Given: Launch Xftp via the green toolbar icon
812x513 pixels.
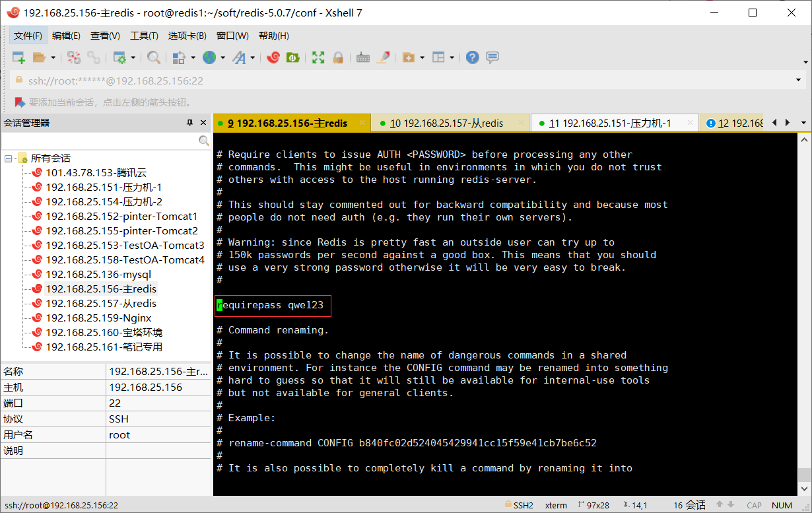Looking at the screenshot, I should [293, 57].
